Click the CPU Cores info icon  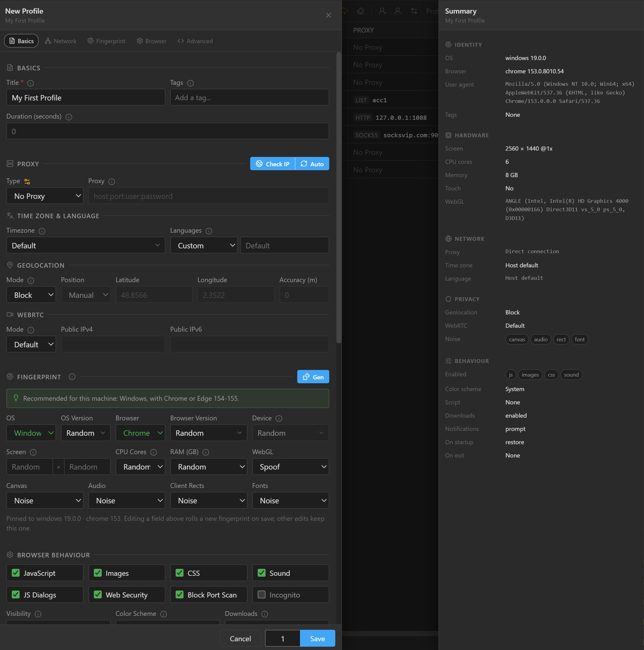point(154,452)
